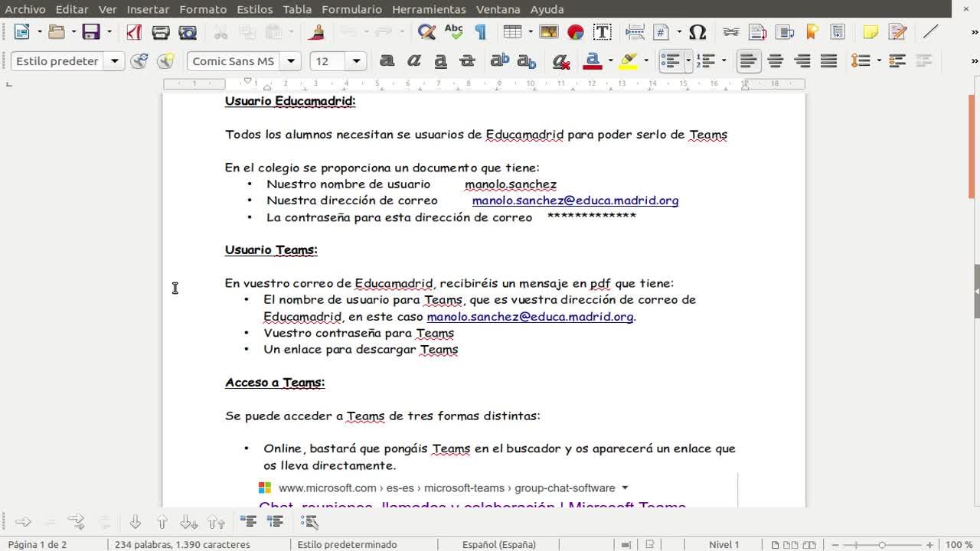Insert a hyperlink from the toolbar
This screenshot has width=980, height=551.
point(730,32)
